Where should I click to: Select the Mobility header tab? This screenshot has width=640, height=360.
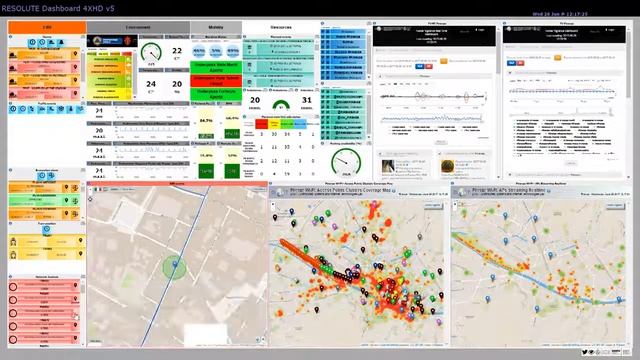(216, 27)
